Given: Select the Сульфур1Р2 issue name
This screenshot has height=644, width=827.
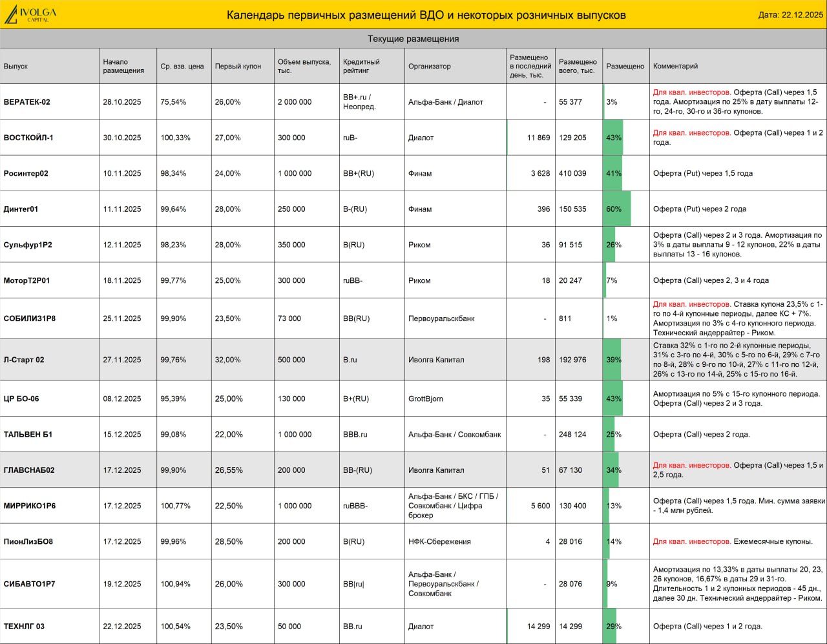Looking at the screenshot, I should coord(28,245).
